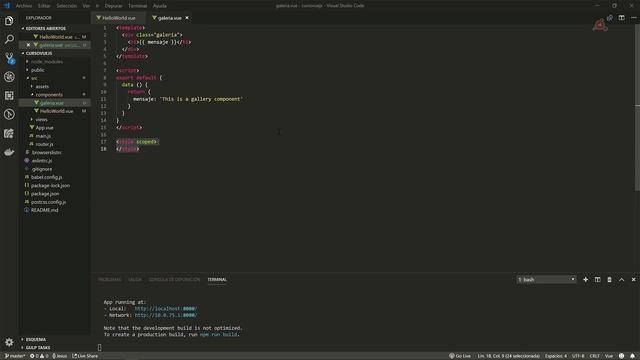Close galeria.vue in open editors list

click(28, 45)
